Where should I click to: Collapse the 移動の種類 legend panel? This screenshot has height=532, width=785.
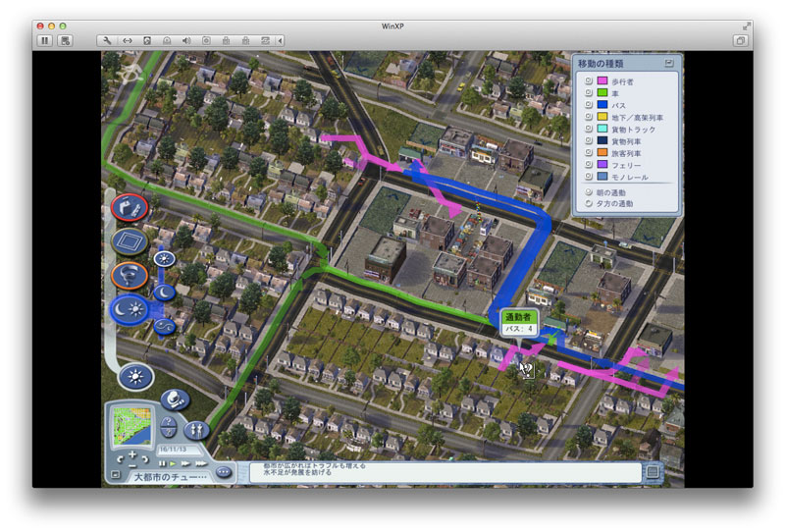click(x=669, y=63)
